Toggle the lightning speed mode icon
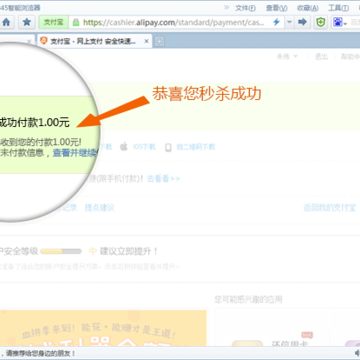The height and width of the screenshot is (360, 360). coord(276,22)
